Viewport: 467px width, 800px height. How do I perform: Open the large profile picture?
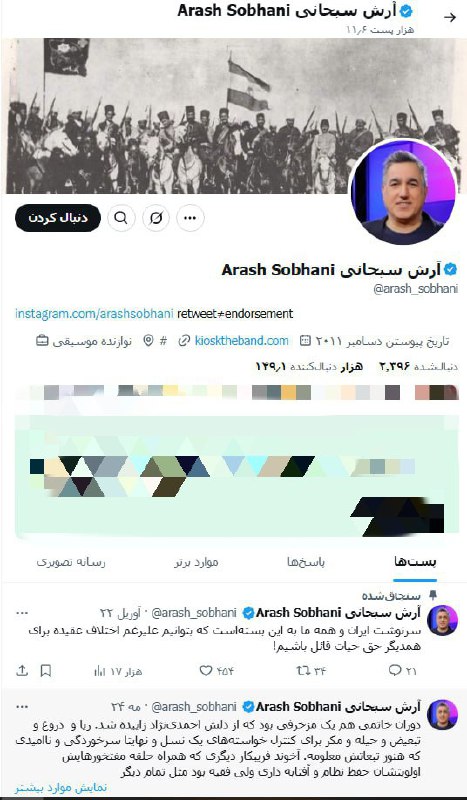[x=403, y=191]
